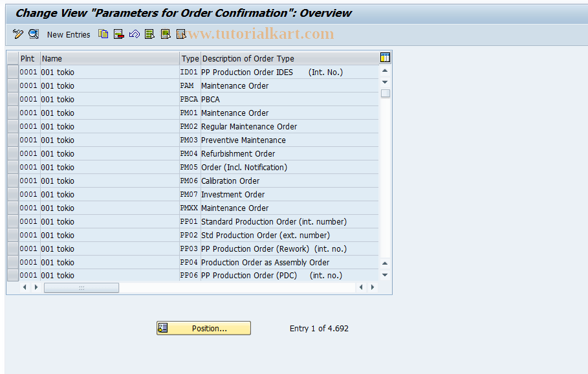Click the Description of Order Type column header
This screenshot has width=588, height=374.
(x=248, y=58)
